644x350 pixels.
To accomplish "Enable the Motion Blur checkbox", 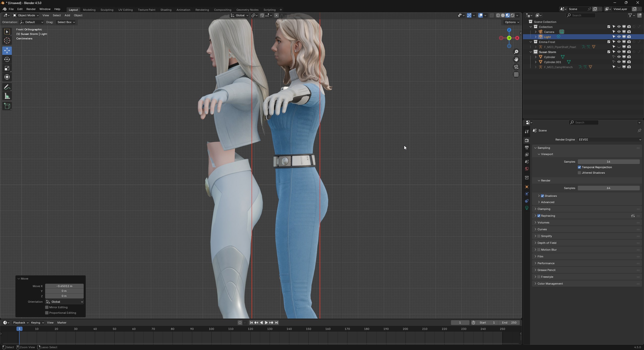I will pyautogui.click(x=539, y=250).
